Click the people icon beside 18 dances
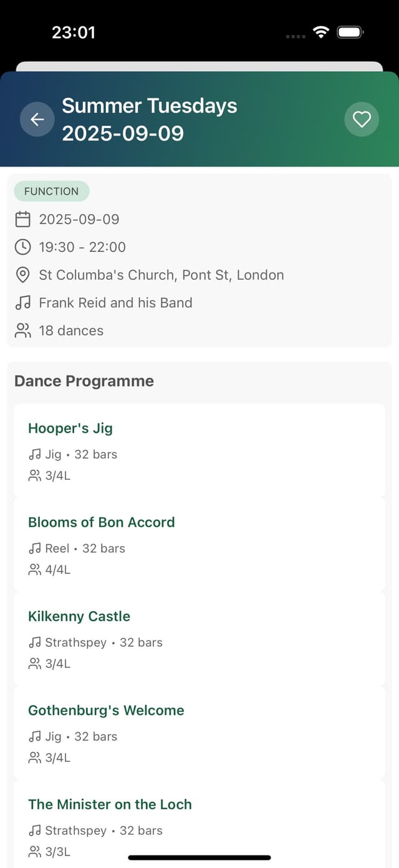 tap(23, 331)
